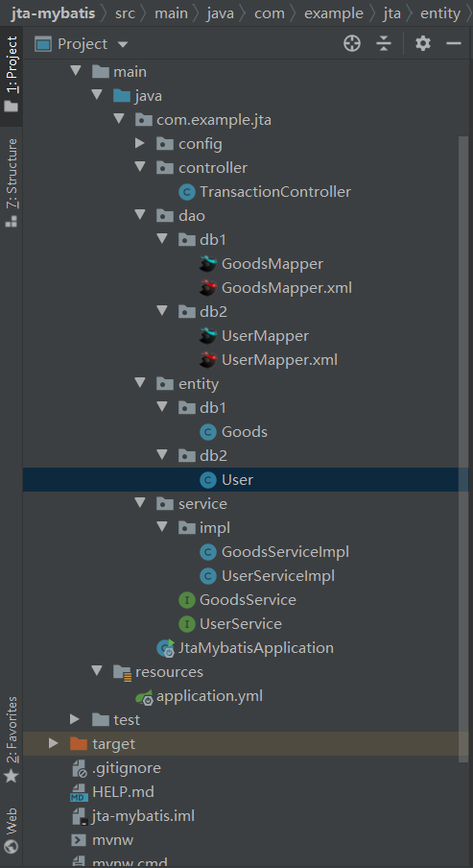Click the resources folder icon
This screenshot has width=473, height=868.
122,671
